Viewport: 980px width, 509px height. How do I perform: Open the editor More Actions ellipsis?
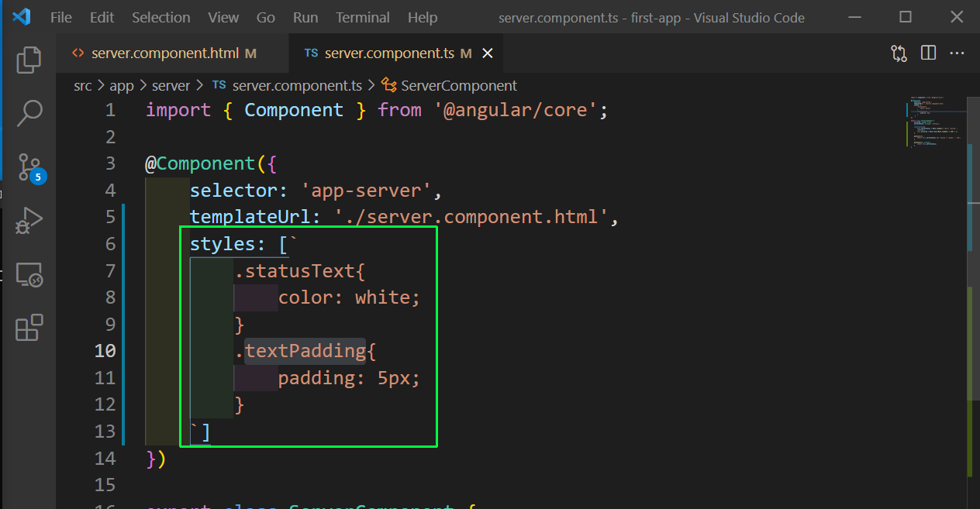(958, 53)
